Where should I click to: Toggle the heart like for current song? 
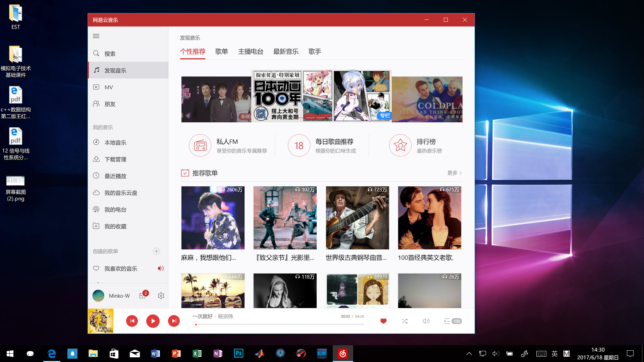point(383,321)
